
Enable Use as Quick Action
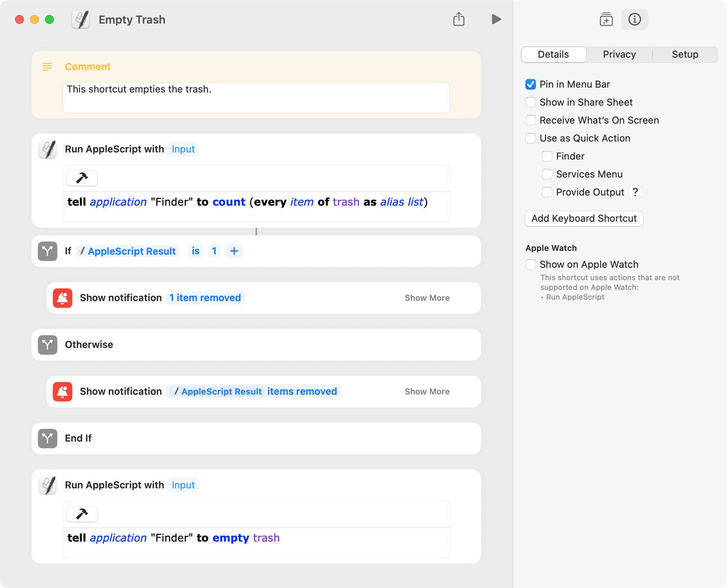coord(531,138)
